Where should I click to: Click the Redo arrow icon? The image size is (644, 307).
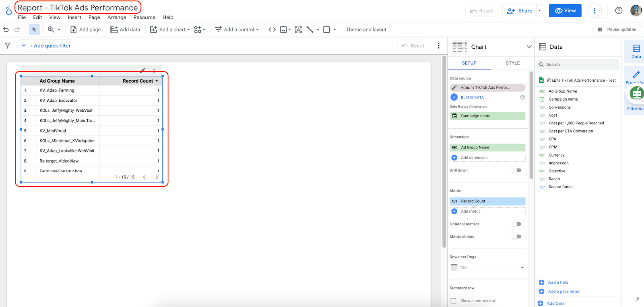pos(17,29)
